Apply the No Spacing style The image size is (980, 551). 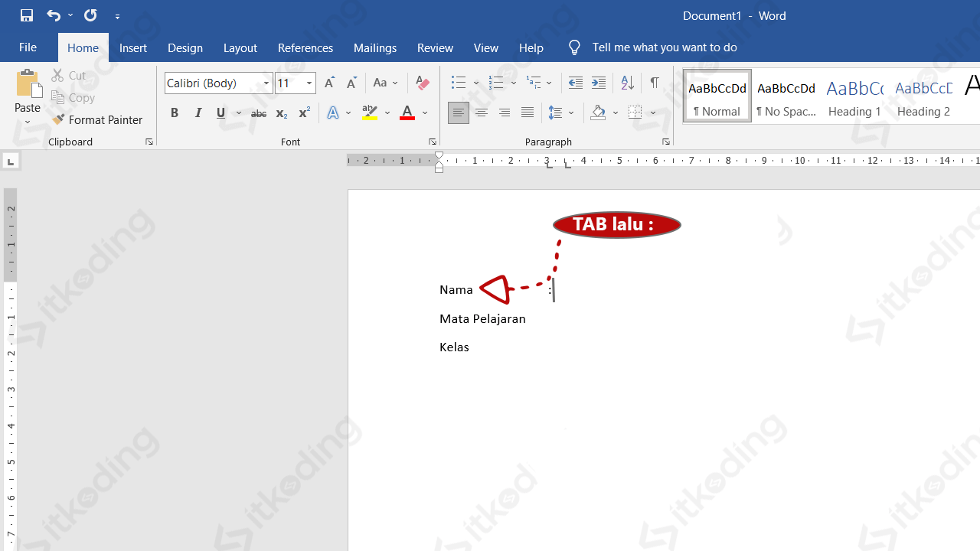pos(786,96)
